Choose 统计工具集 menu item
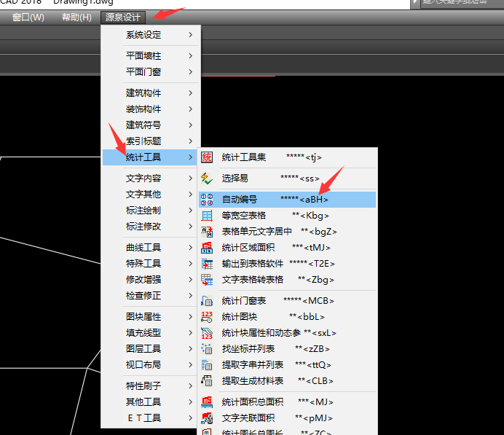The width and height of the screenshot is (504, 435). coord(288,157)
